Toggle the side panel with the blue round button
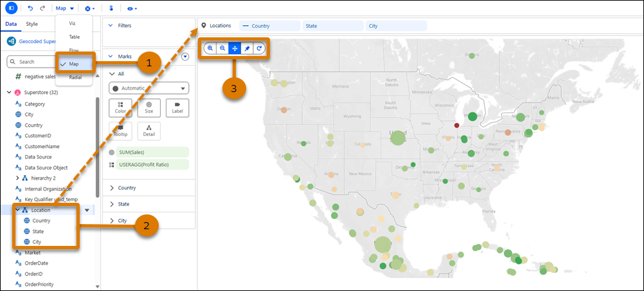 (11, 8)
